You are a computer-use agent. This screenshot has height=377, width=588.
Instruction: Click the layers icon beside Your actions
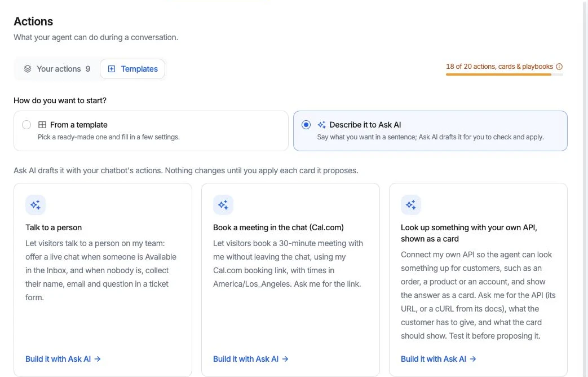coord(28,69)
